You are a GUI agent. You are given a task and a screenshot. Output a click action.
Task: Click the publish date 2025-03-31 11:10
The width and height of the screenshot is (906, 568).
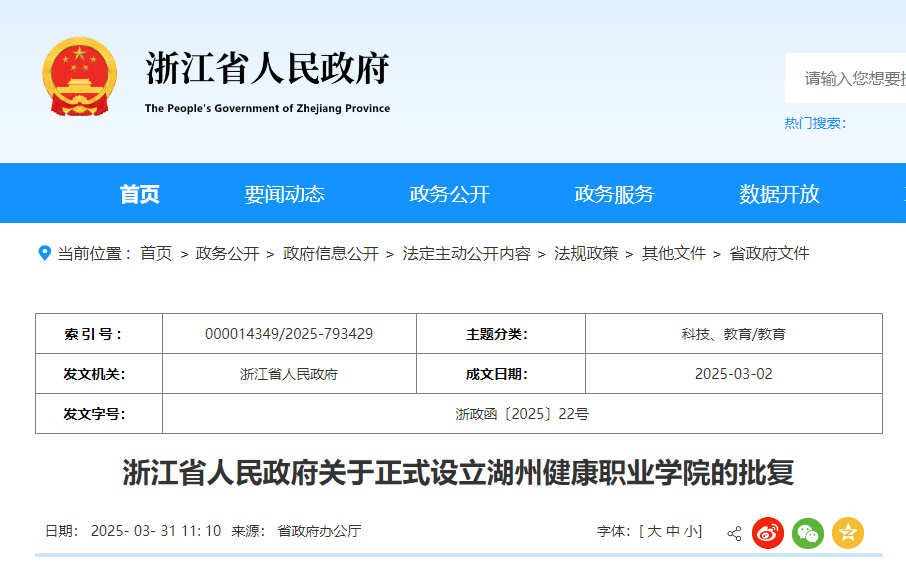point(156,531)
